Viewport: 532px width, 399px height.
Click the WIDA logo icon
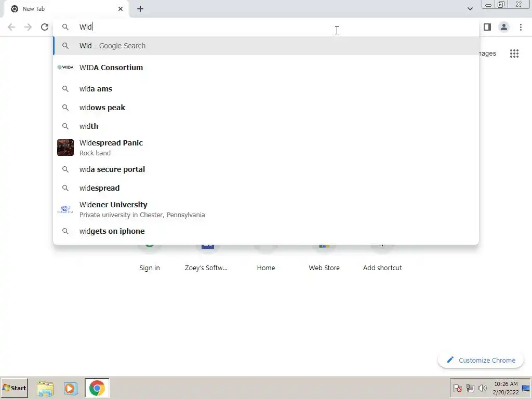[65, 67]
